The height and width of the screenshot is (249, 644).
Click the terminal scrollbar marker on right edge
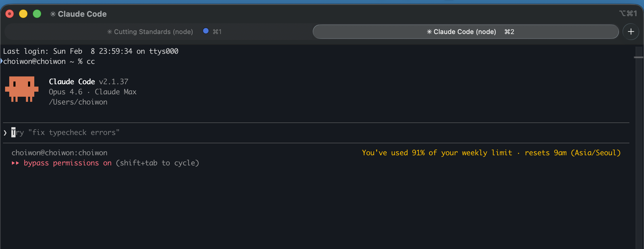coord(638,57)
